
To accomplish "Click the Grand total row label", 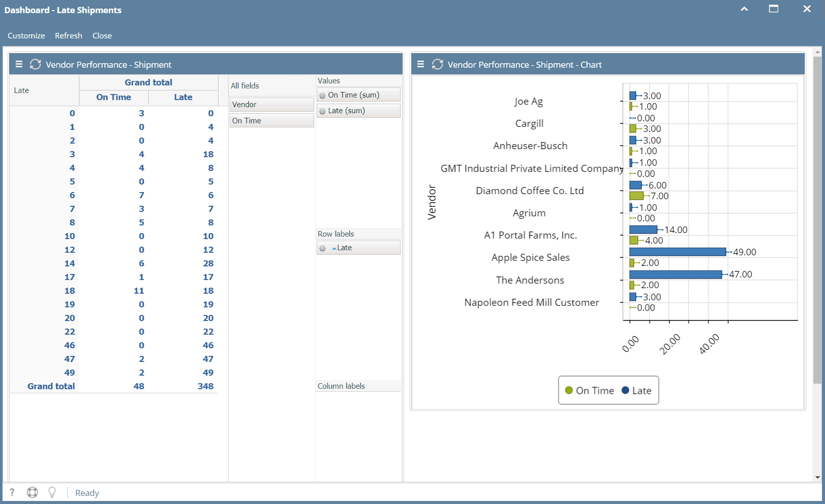I will point(51,386).
